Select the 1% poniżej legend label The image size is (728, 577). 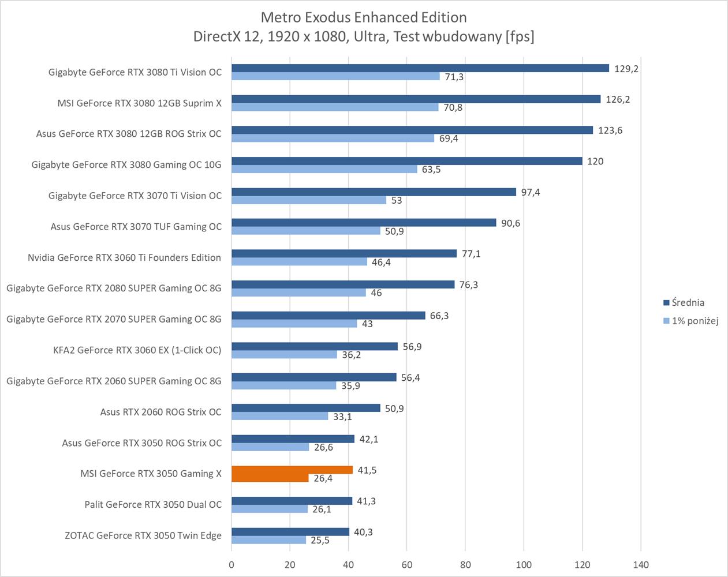pos(695,321)
